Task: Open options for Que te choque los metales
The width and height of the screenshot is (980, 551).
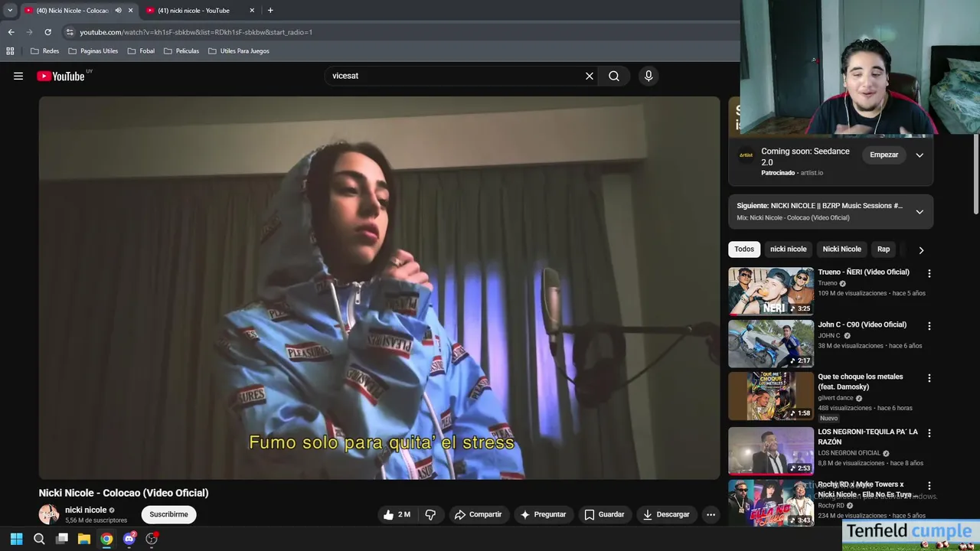Action: point(929,378)
